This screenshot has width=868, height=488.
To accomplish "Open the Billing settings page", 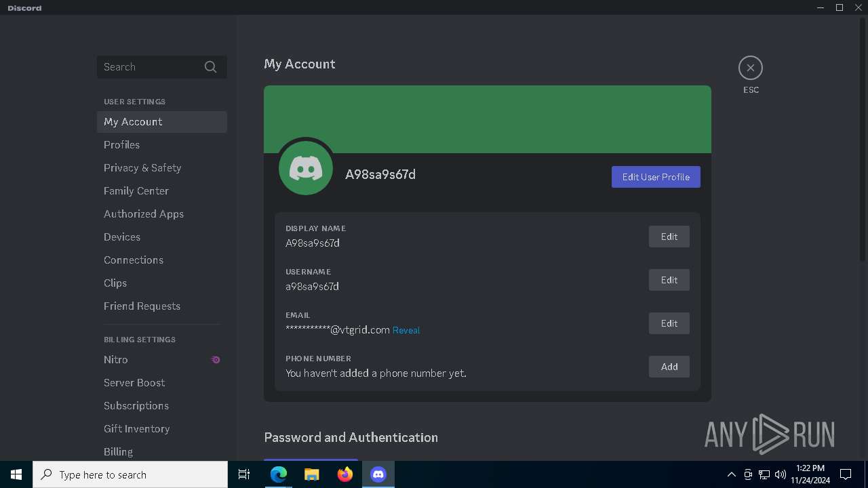I will click(162, 452).
